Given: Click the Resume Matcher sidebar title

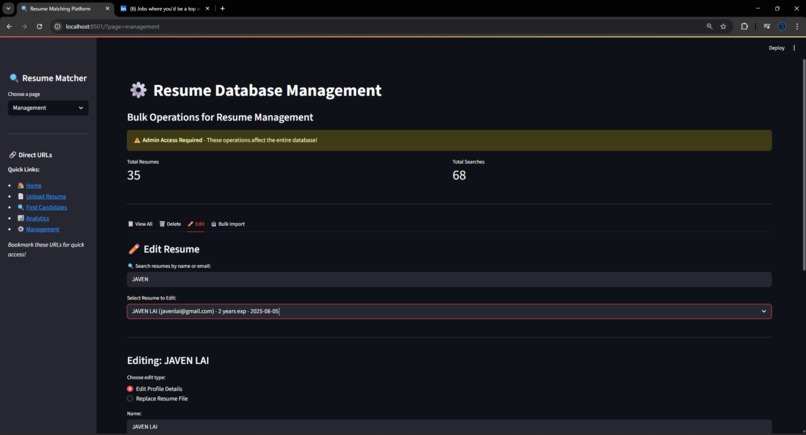Looking at the screenshot, I should [x=54, y=78].
